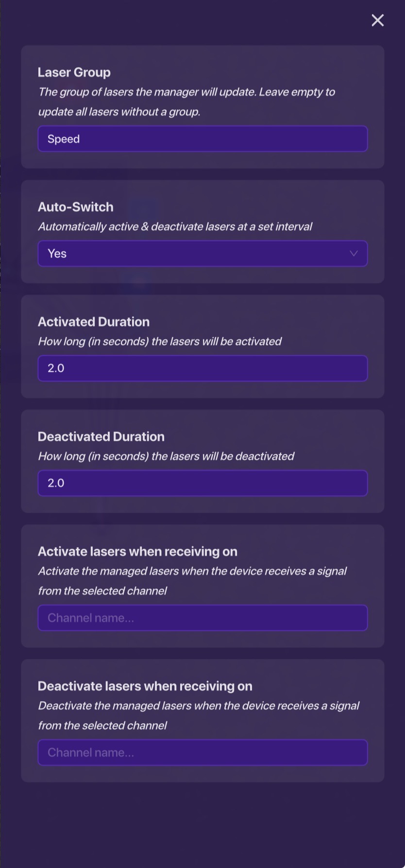
Task: Click the 'lasers will be activated' description
Action: pyautogui.click(x=160, y=341)
